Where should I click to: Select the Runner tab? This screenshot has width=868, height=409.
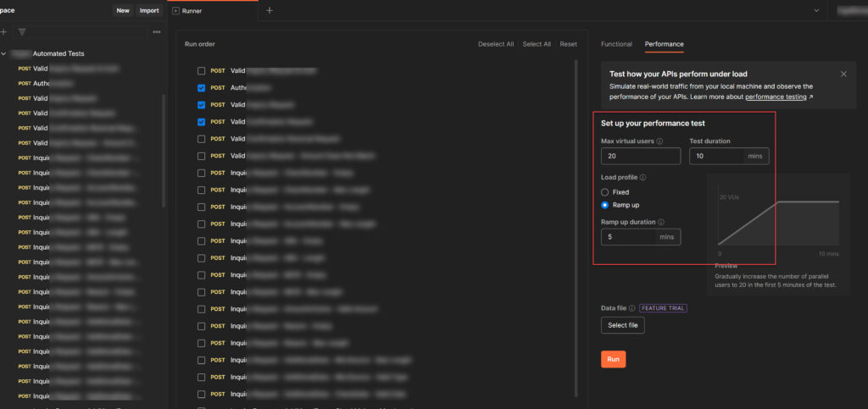192,10
